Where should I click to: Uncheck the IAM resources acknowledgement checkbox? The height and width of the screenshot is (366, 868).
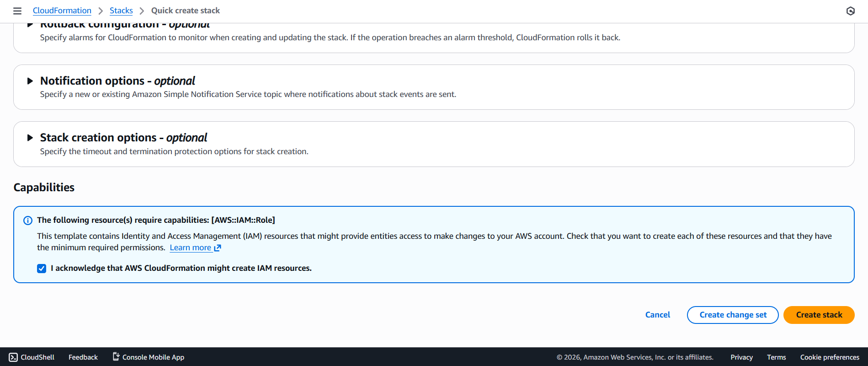click(42, 269)
